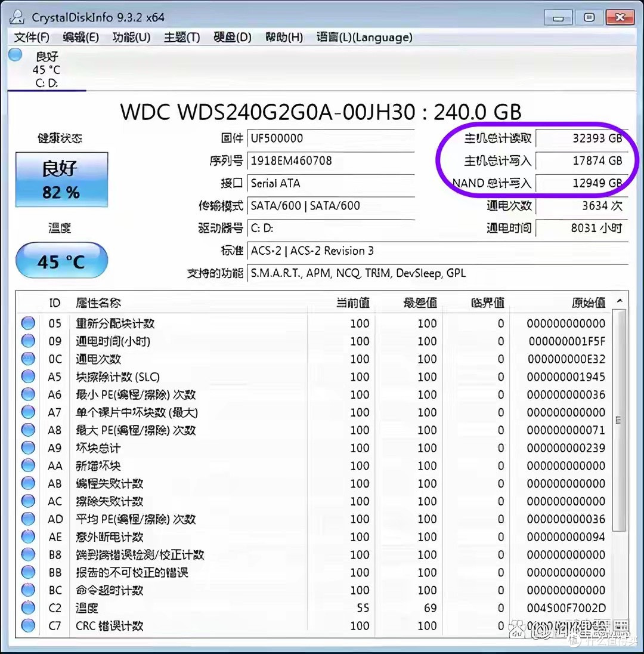
Task: Click status circle of row A9 坏块总计
Action: tap(28, 448)
